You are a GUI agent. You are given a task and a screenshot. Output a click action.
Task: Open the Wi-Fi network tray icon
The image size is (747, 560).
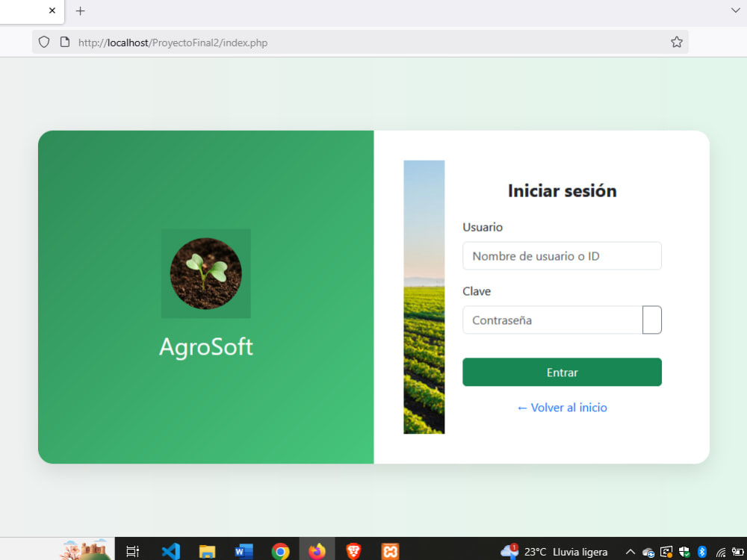coord(721,553)
